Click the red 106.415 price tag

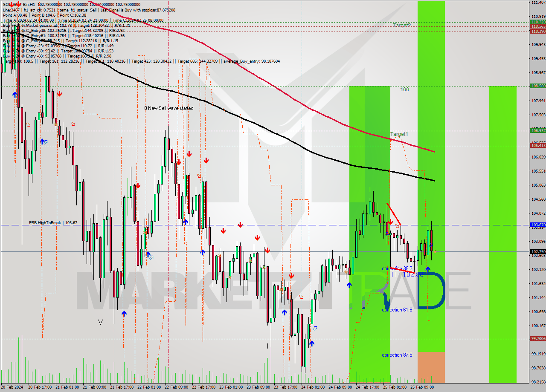coord(538,146)
